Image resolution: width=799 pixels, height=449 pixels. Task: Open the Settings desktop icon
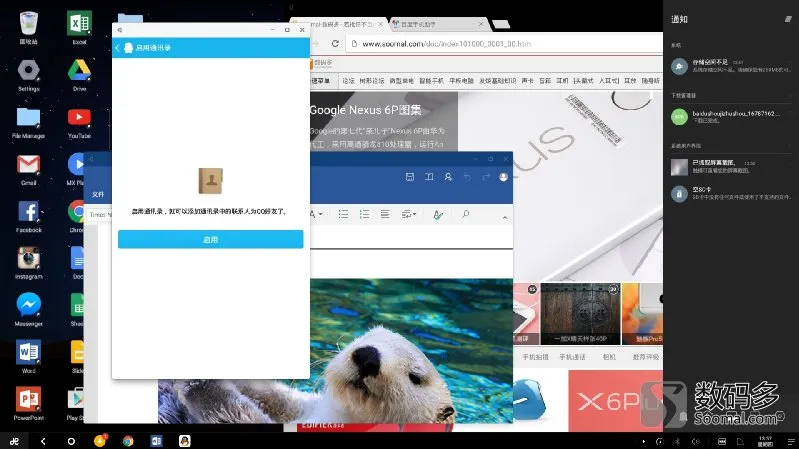click(x=29, y=74)
